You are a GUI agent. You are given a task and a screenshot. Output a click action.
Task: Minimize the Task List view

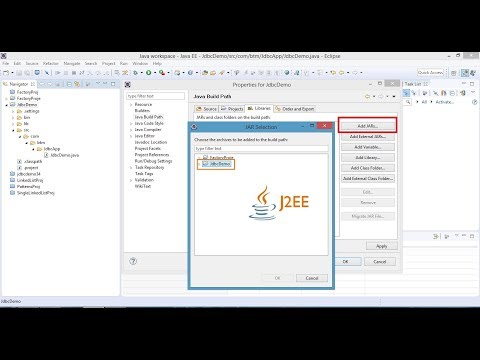pos(464,83)
